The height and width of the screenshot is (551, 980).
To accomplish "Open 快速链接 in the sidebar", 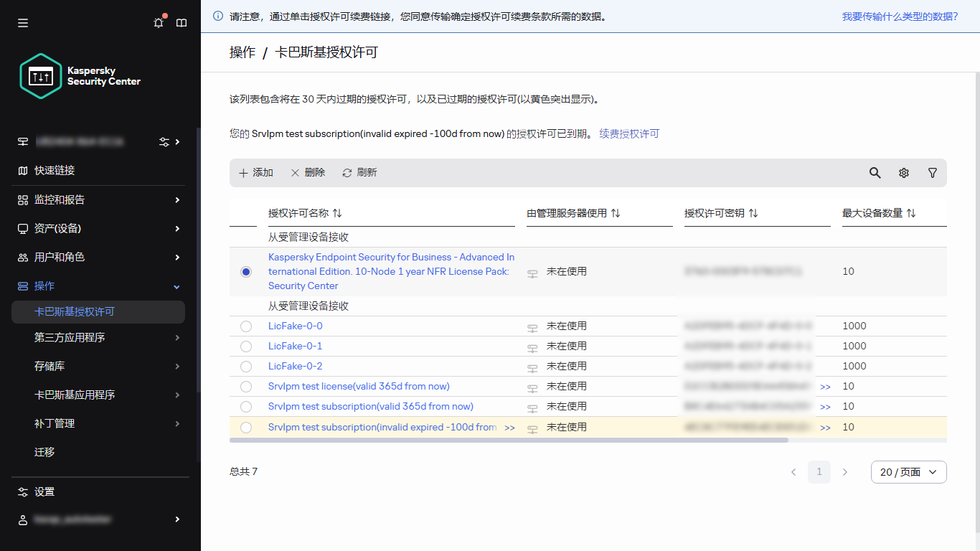I will click(55, 170).
